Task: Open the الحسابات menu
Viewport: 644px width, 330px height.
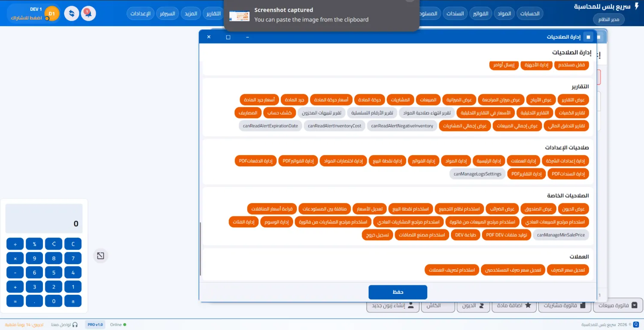Action: (530, 14)
